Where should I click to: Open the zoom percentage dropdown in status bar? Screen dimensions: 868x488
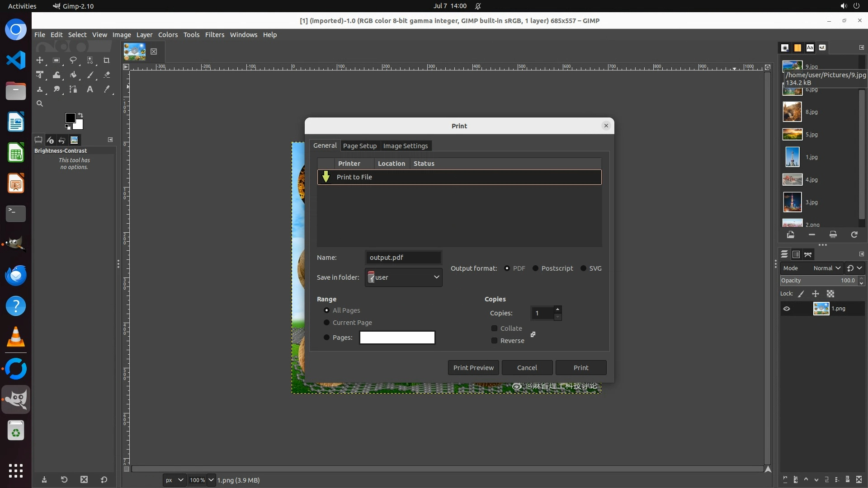click(x=211, y=480)
